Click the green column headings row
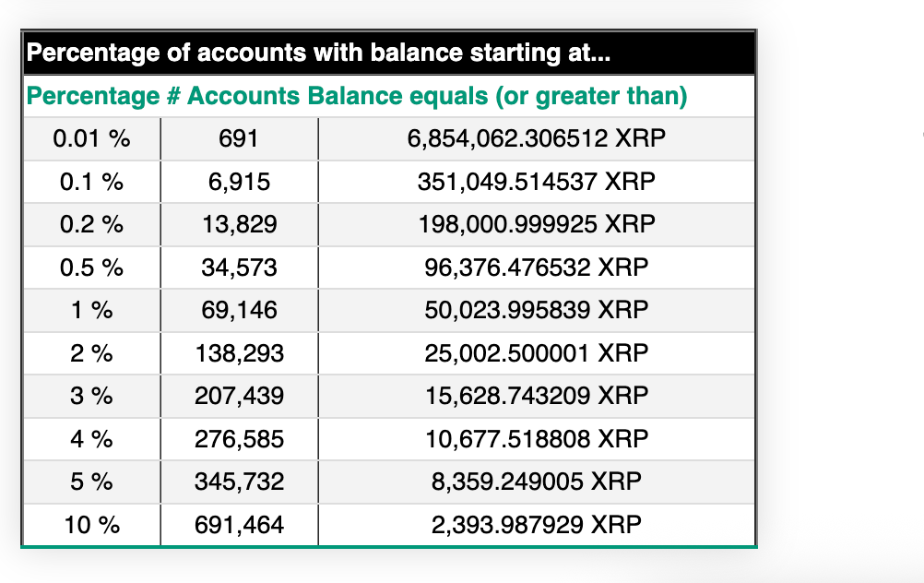This screenshot has height=583, width=924. pos(387,96)
